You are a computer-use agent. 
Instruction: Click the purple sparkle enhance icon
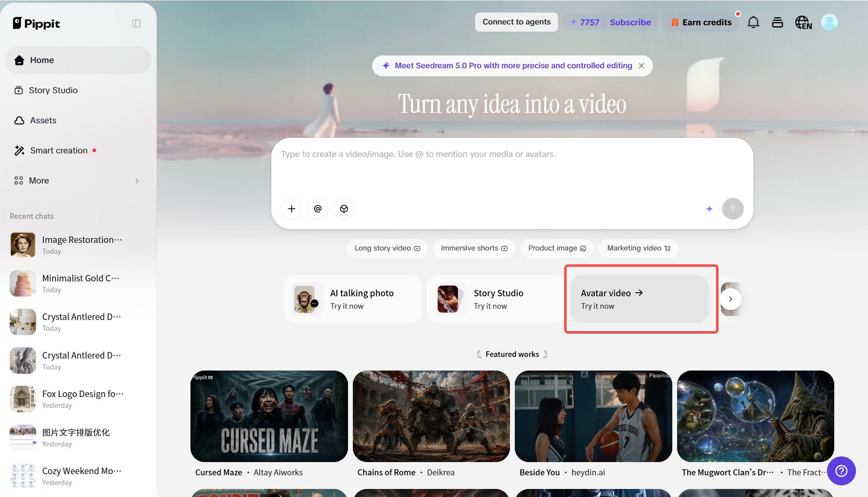tap(709, 209)
